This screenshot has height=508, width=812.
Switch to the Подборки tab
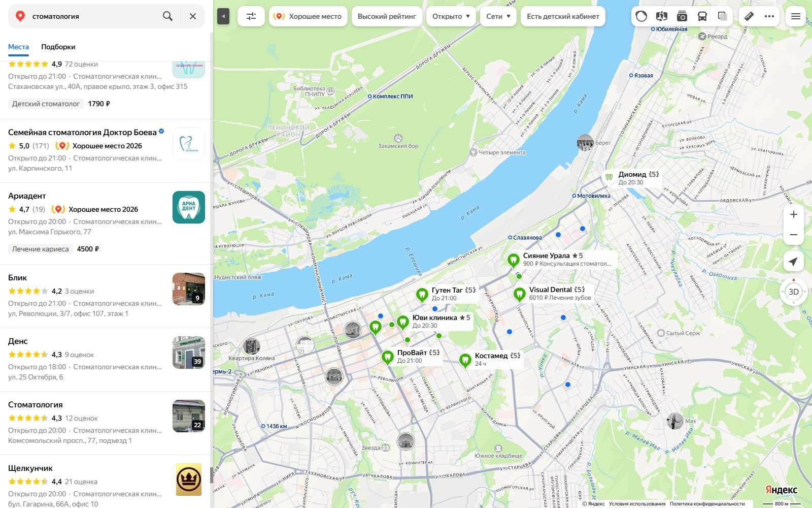pyautogui.click(x=58, y=47)
